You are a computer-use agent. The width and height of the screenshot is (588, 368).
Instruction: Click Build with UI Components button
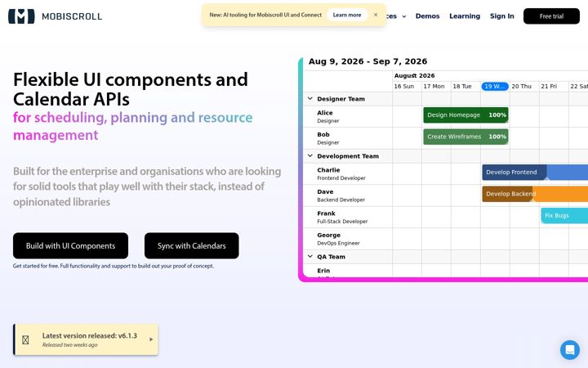pyautogui.click(x=70, y=245)
